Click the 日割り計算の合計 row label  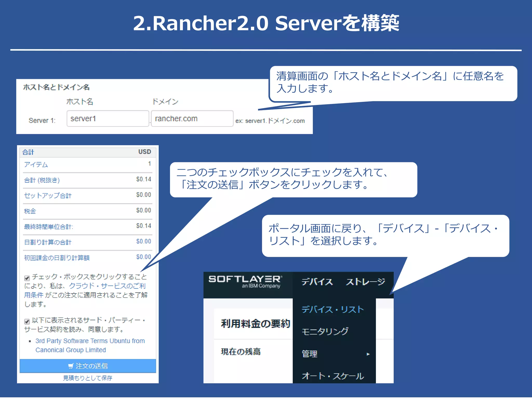[x=48, y=242]
